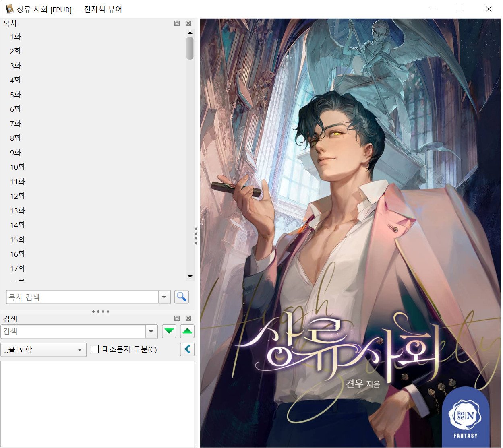Close the 목차 panel
The height and width of the screenshot is (448, 503).
coord(188,23)
